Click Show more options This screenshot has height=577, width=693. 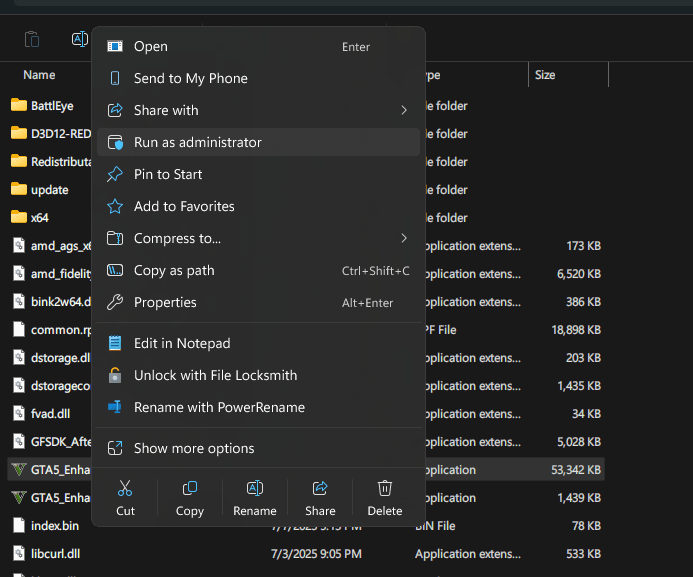coord(194,448)
